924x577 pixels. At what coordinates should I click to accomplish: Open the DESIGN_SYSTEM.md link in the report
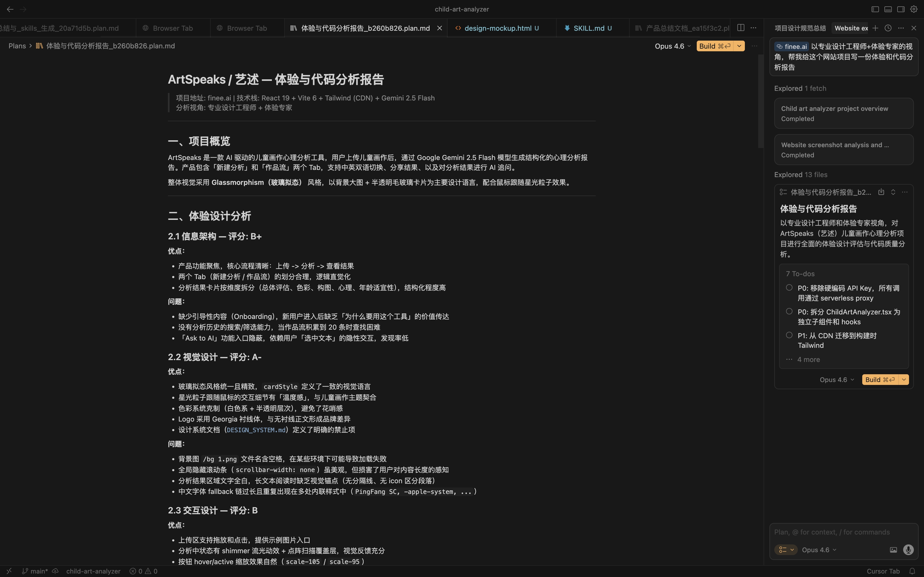[x=256, y=430]
